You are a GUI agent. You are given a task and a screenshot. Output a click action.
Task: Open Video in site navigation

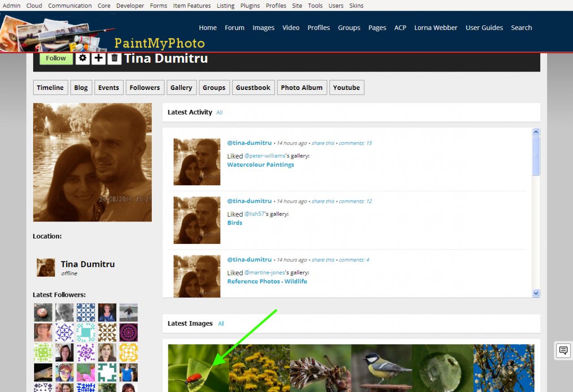point(291,28)
